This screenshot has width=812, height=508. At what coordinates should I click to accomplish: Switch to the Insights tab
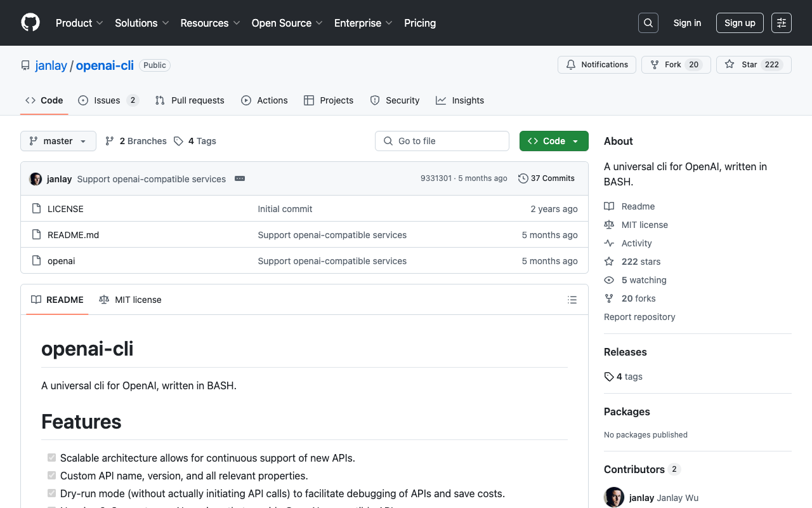[x=460, y=100]
